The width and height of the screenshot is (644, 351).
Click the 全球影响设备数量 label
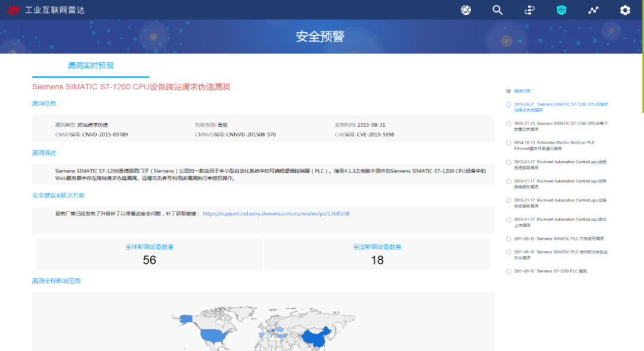(x=150, y=247)
